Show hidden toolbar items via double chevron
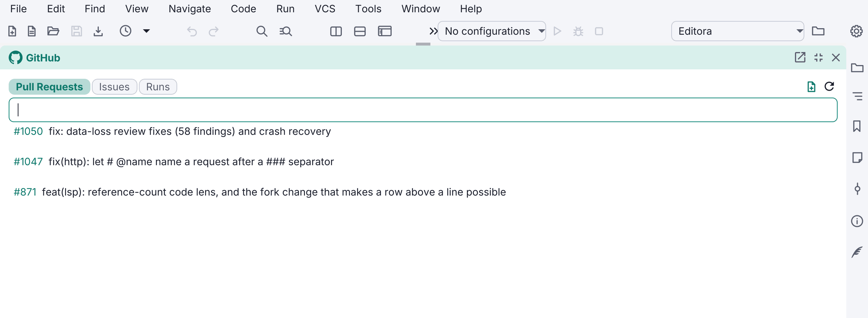This screenshot has width=868, height=318. click(433, 31)
